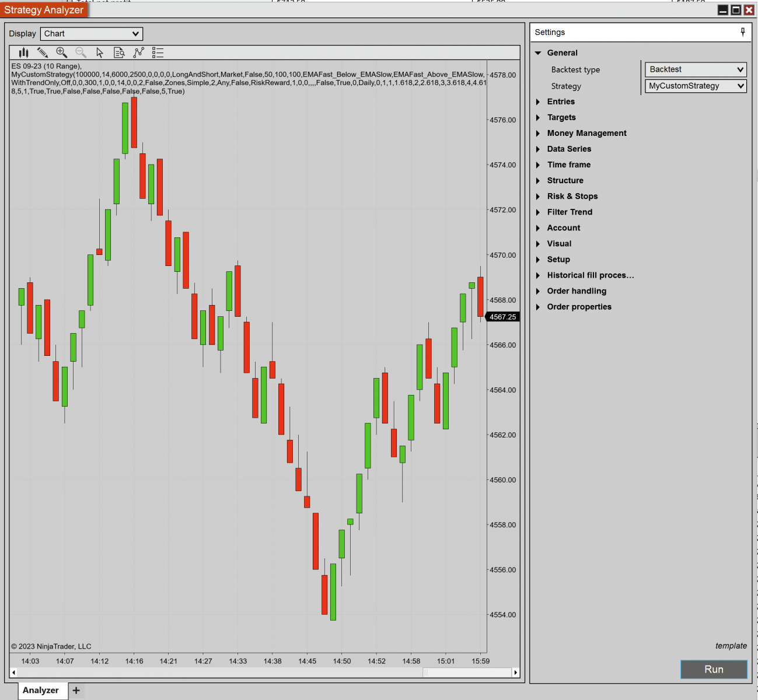Screen dimensions: 758x700
Task: Expand the Targets section
Action: pos(538,118)
